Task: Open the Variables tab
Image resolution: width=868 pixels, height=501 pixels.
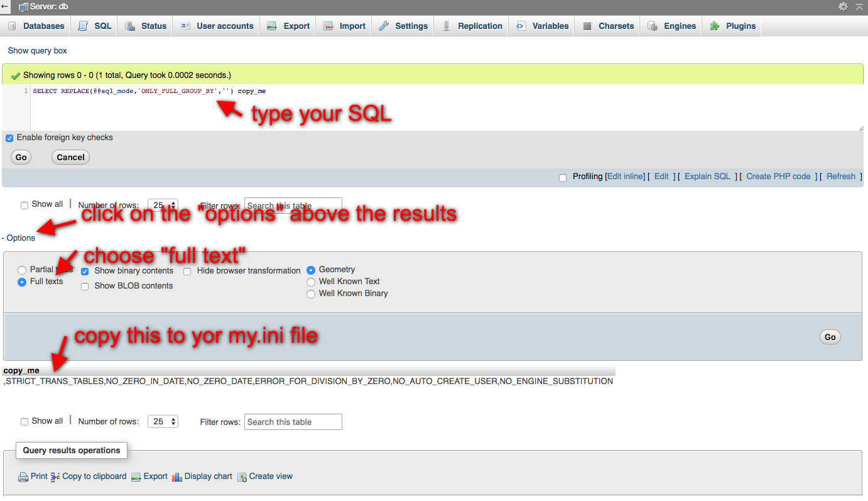Action: coord(541,26)
